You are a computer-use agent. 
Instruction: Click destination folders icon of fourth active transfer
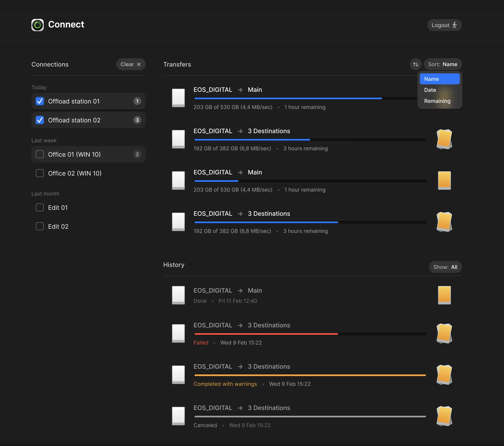[444, 222]
